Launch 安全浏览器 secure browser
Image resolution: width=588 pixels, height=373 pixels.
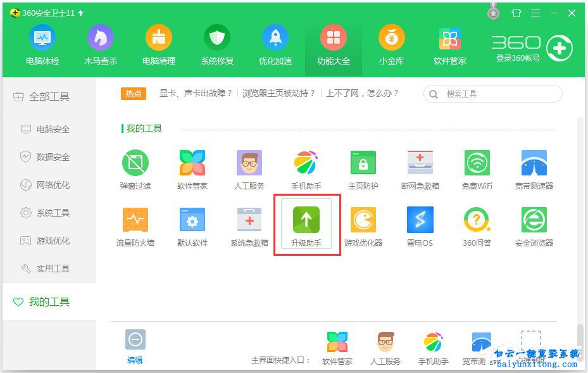coord(534,223)
